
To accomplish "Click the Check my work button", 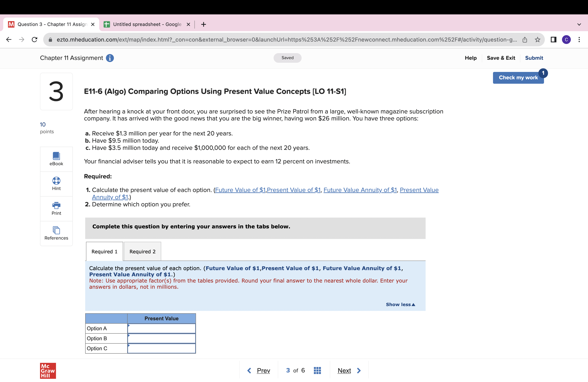I will [518, 78].
